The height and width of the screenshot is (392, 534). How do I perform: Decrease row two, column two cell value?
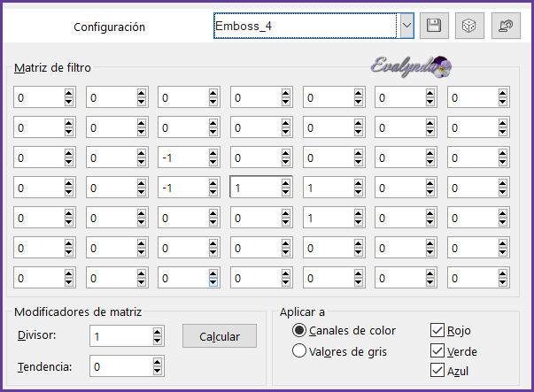(x=142, y=131)
